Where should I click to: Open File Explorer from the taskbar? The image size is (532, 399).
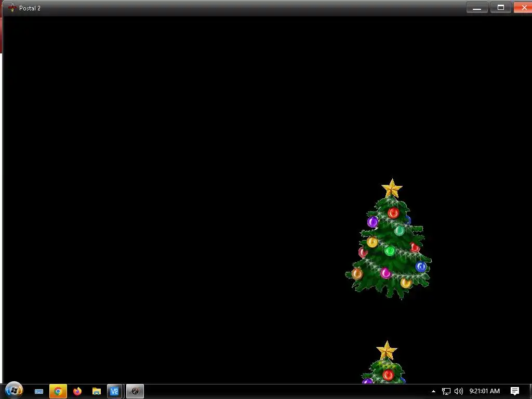[96, 392]
